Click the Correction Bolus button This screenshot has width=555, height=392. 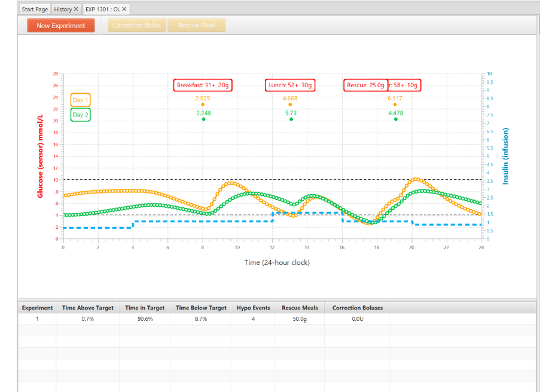click(x=136, y=26)
